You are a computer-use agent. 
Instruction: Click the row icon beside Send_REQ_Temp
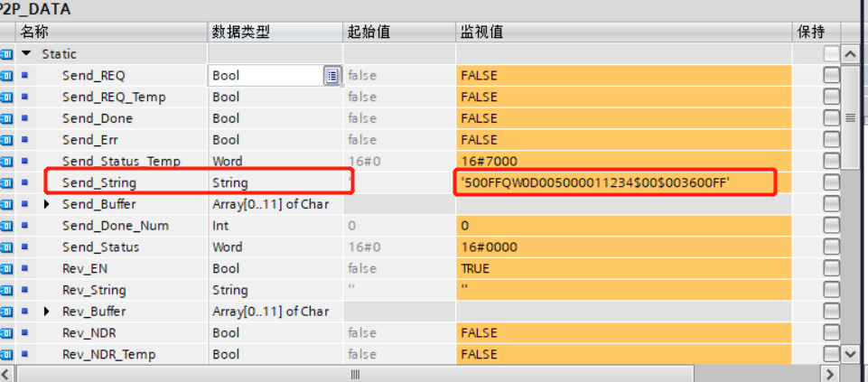pos(7,97)
